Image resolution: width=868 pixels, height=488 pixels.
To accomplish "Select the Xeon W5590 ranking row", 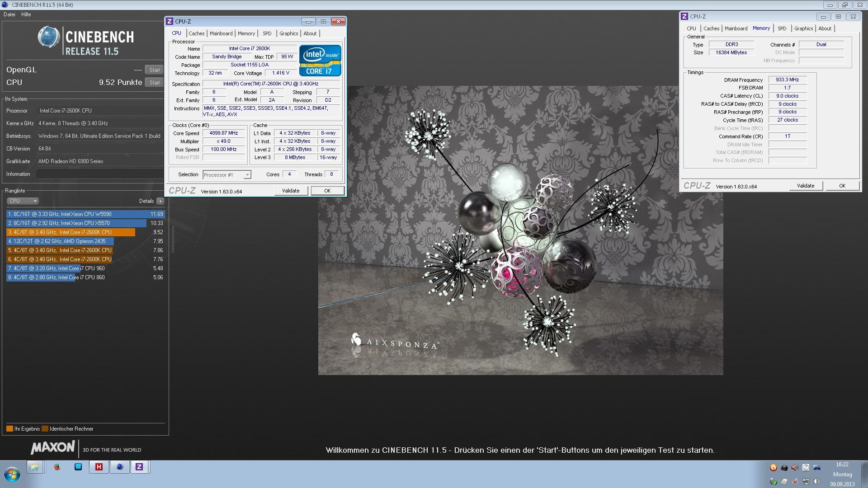I will (85, 214).
